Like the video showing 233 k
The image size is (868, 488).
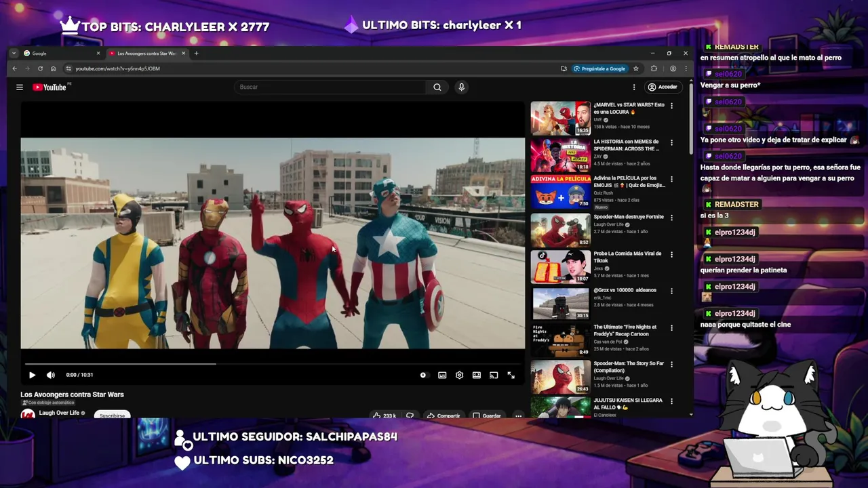(x=384, y=415)
